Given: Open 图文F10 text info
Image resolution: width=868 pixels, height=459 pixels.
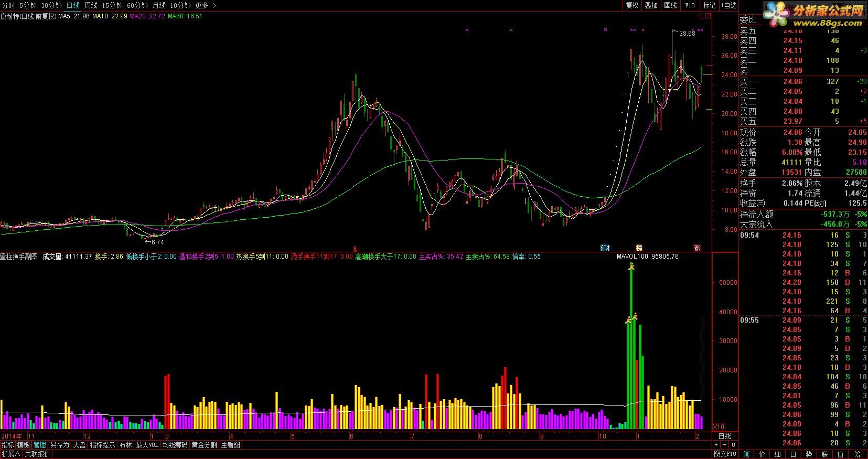Looking at the screenshot, I should [x=725, y=454].
